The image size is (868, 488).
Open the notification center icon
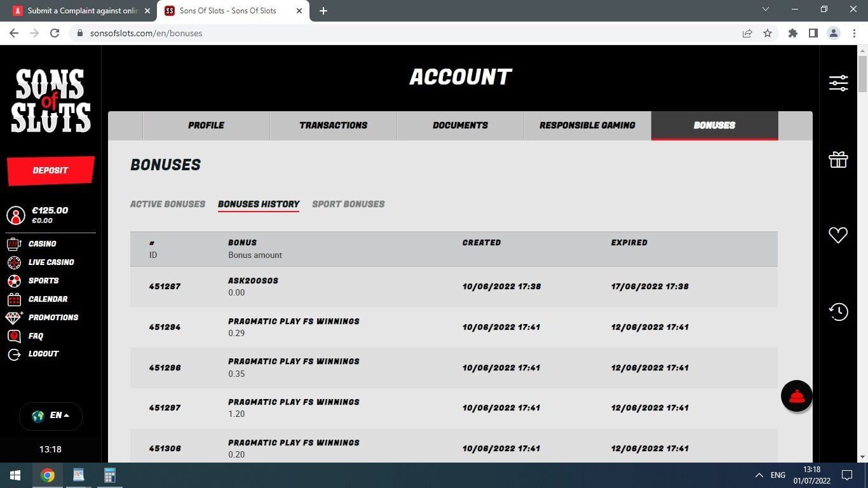(847, 475)
